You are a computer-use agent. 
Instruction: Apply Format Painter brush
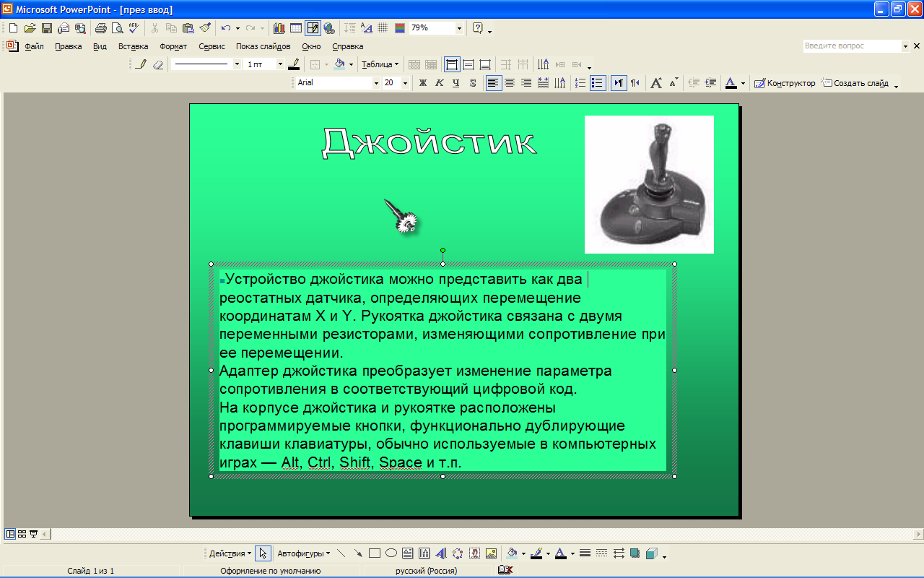pyautogui.click(x=205, y=28)
